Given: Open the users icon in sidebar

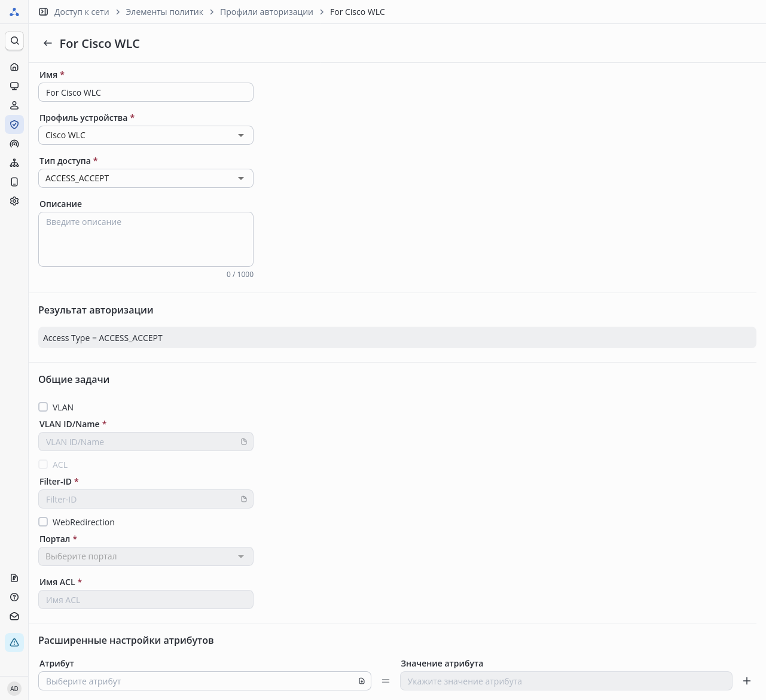Looking at the screenshot, I should point(14,105).
